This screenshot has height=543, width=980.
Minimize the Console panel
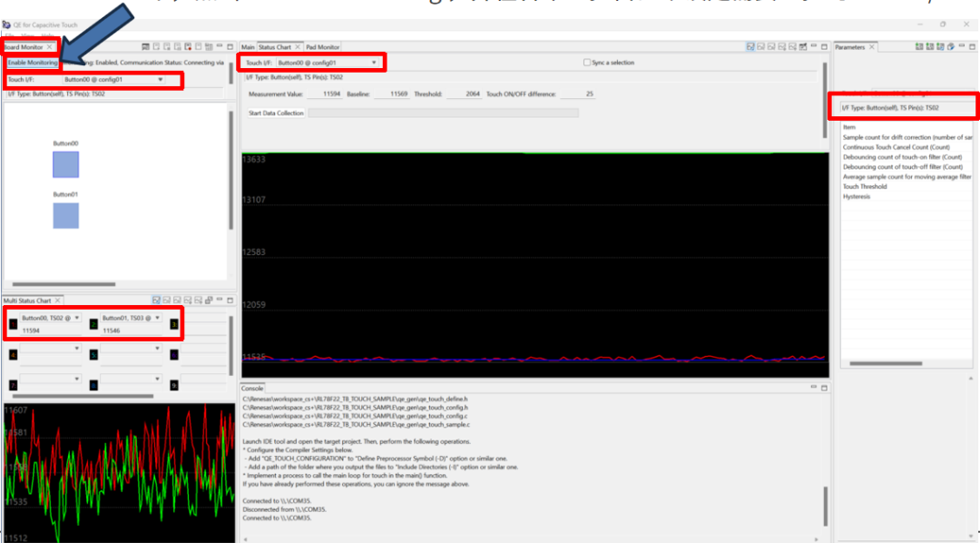812,388
